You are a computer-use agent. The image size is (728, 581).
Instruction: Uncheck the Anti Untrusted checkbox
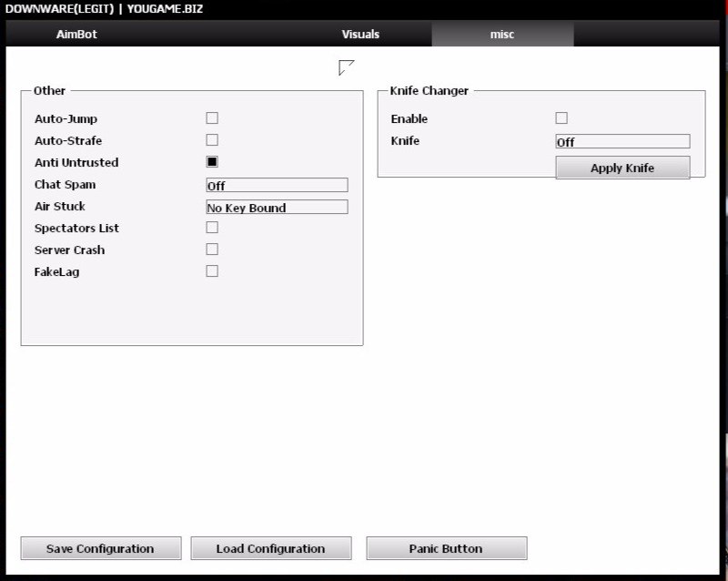[x=212, y=162]
